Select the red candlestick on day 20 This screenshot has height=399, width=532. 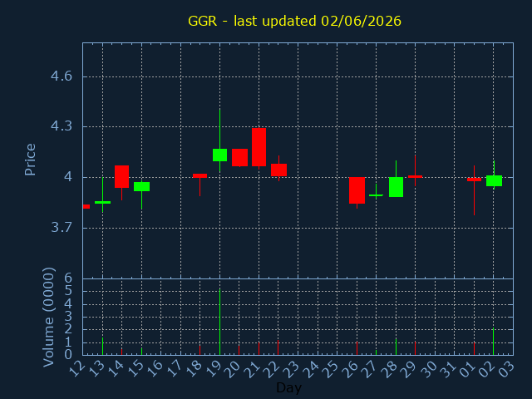(x=239, y=157)
